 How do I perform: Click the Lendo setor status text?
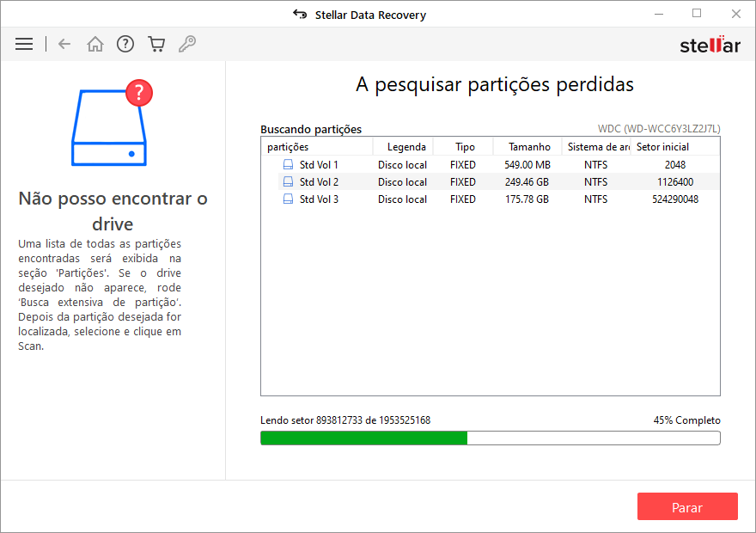pos(345,420)
